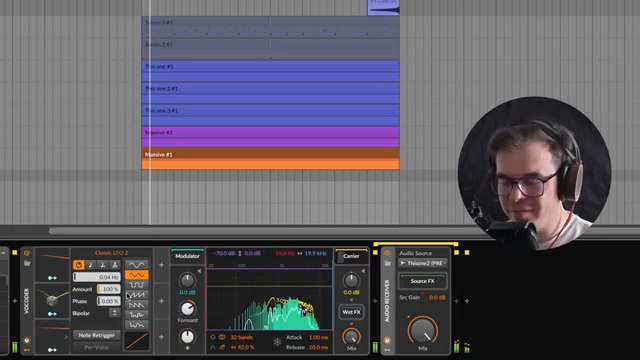Viewport: 640px width, 360px height.
Task: Select the smooth random LFO waveform
Action: [136, 325]
